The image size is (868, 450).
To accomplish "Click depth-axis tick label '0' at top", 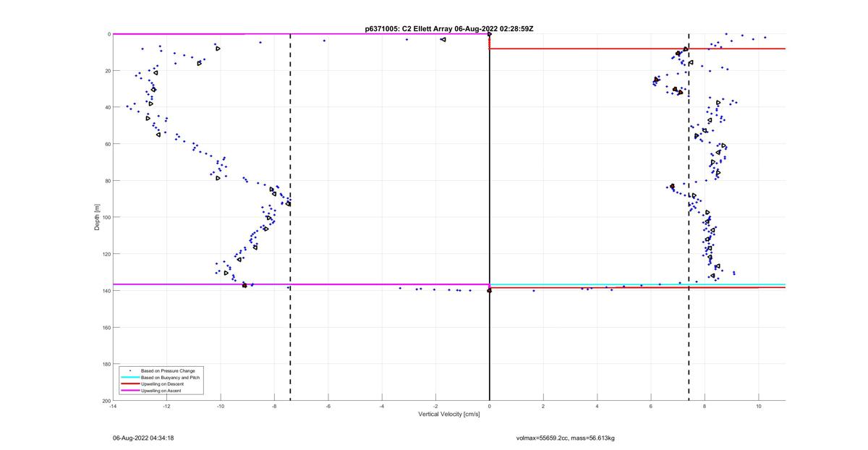I will (109, 34).
